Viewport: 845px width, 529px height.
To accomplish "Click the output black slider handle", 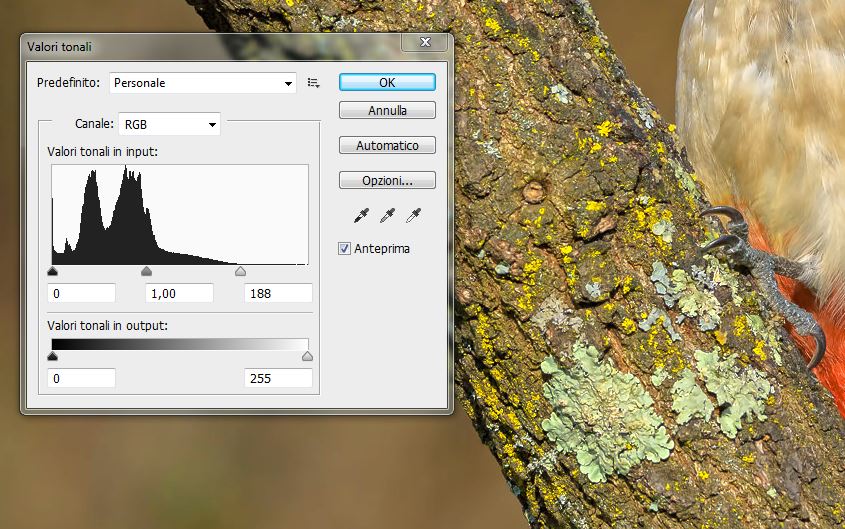I will (x=53, y=356).
